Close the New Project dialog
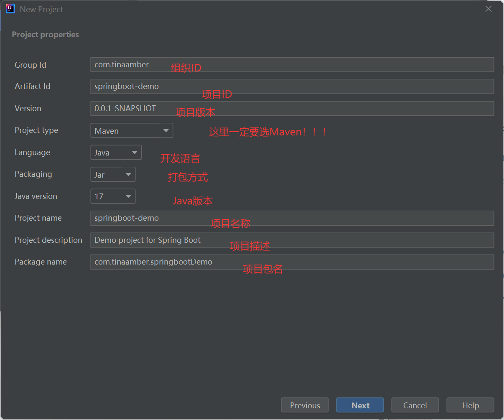 point(489,9)
